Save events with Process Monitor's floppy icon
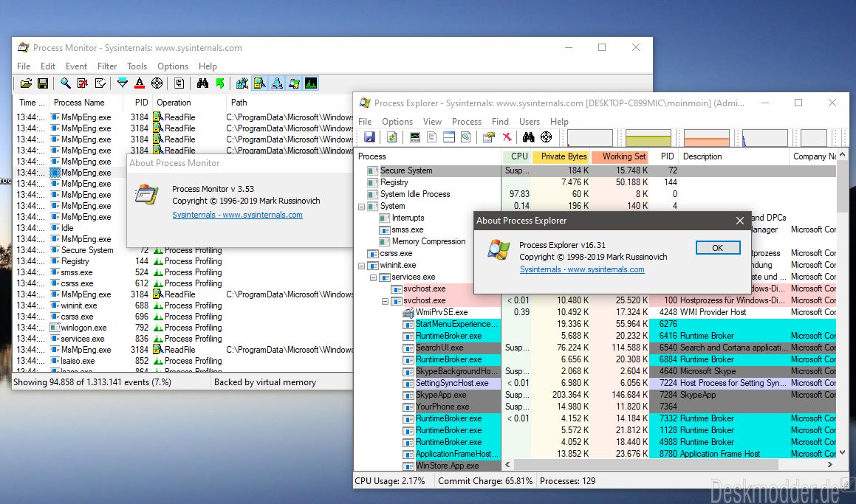Image resolution: width=856 pixels, height=504 pixels. [43, 83]
